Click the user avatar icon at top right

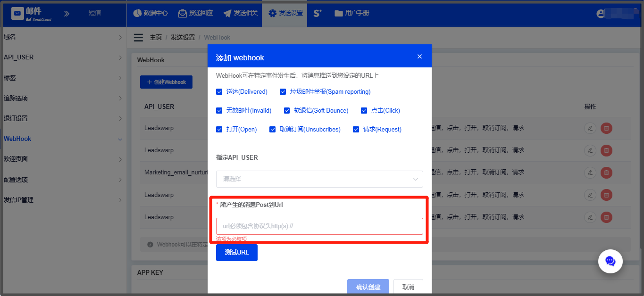pos(601,14)
